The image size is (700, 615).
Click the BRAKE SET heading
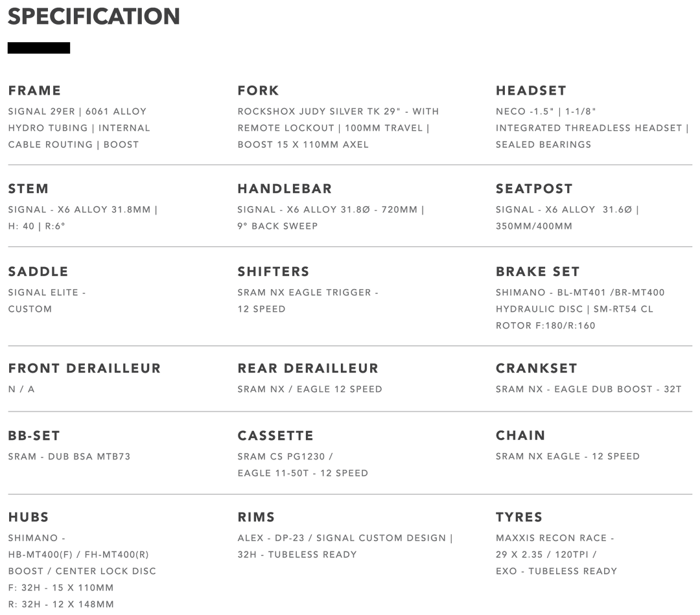[537, 271]
